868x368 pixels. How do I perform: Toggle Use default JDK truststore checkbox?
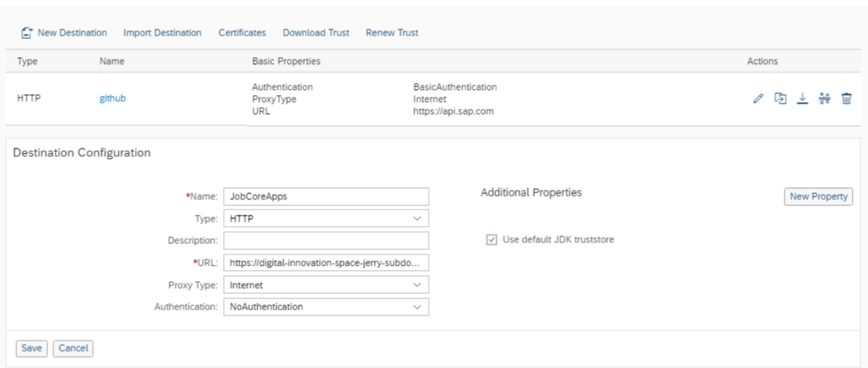(x=491, y=240)
